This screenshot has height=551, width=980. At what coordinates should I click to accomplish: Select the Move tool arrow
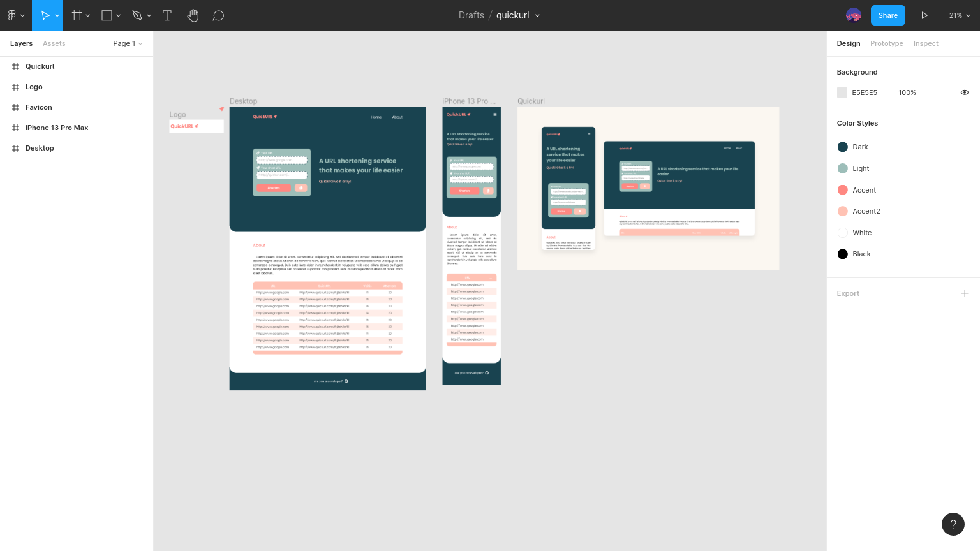pyautogui.click(x=45, y=15)
